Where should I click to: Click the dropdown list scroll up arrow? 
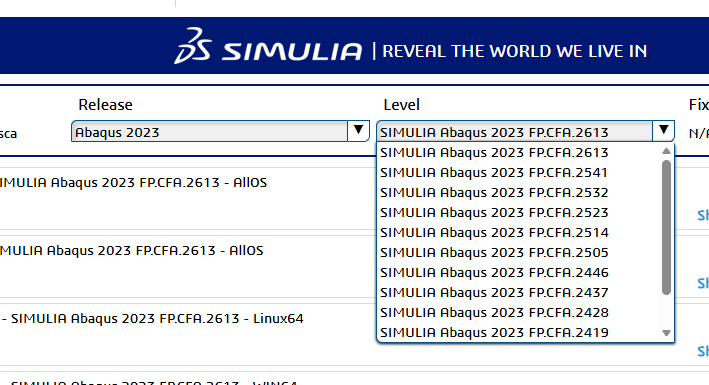(x=666, y=151)
